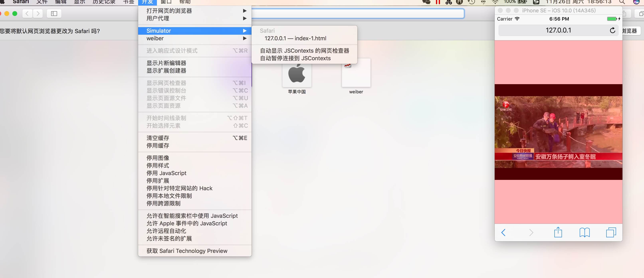Viewport: 644px width, 278px height.
Task: Toggle 自动显示 JSContexts 的网页检查器
Action: click(304, 51)
